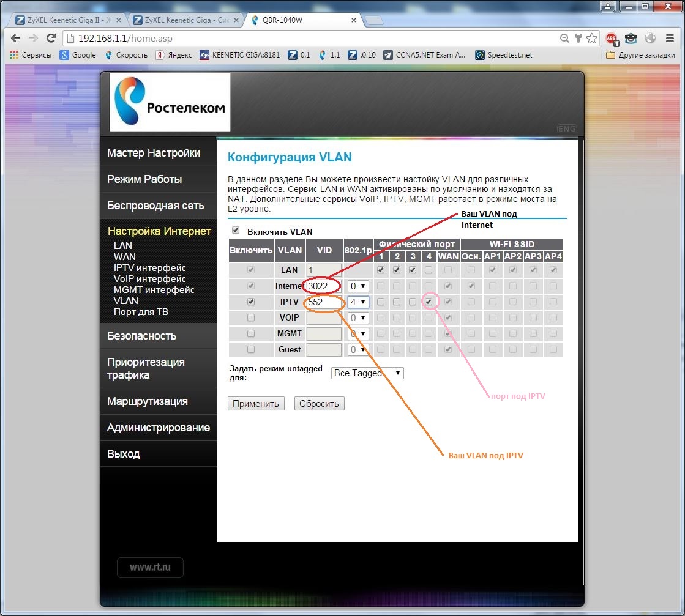Click the globe extension icon in toolbar
Image resolution: width=685 pixels, height=616 pixels.
tap(650, 39)
